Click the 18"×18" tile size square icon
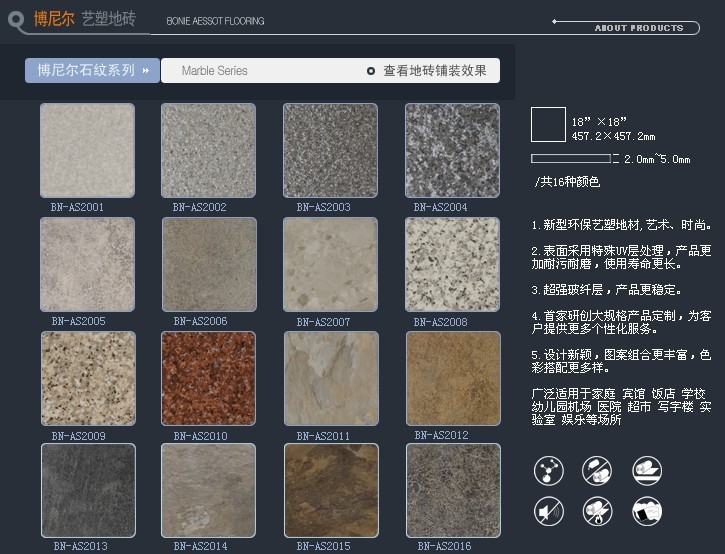 (x=548, y=125)
